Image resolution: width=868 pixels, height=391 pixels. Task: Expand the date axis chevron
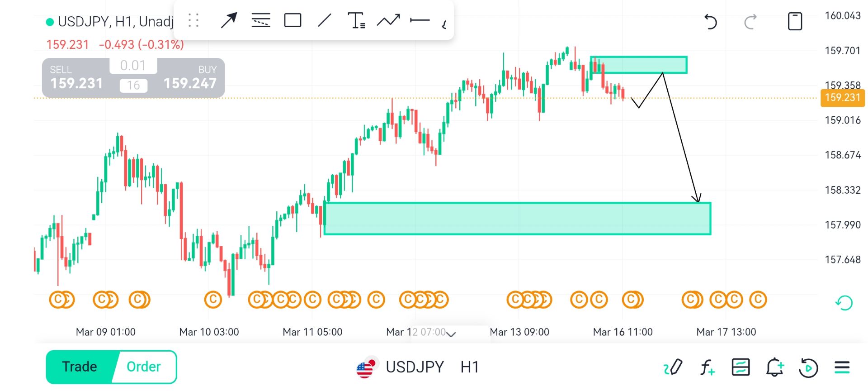click(451, 334)
